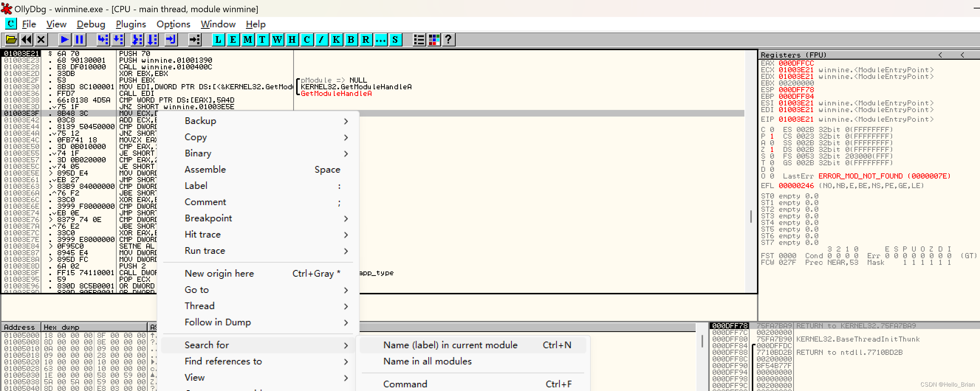Show CPU window with C button
The image size is (980, 391).
tap(306, 39)
